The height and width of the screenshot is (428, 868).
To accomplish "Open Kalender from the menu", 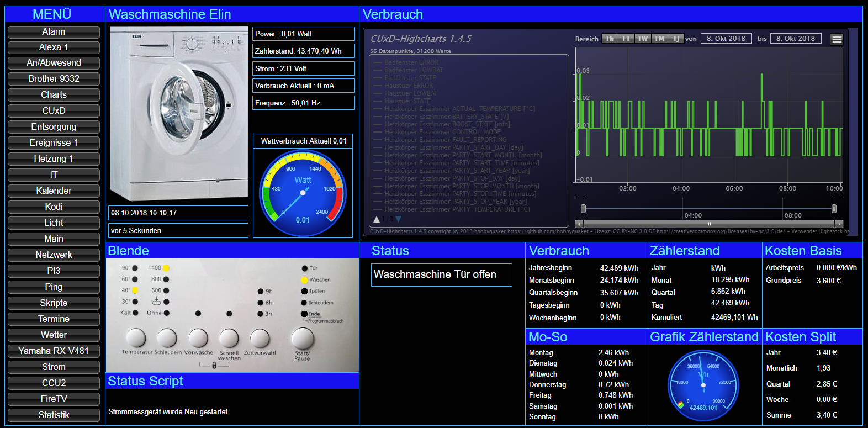I will point(54,191).
